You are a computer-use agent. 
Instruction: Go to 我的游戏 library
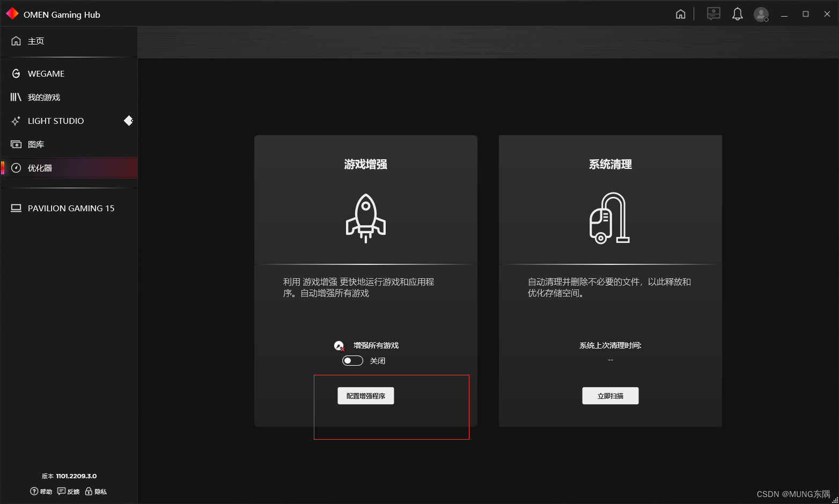(x=69, y=98)
